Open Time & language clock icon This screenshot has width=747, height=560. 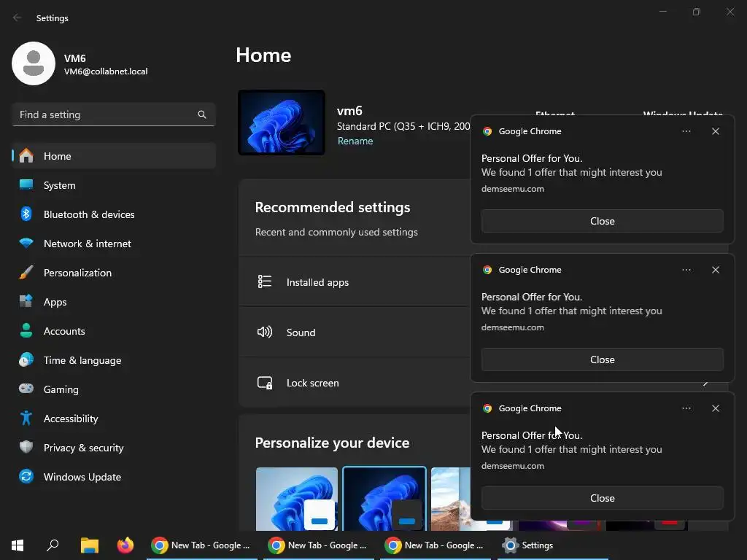[x=26, y=360]
